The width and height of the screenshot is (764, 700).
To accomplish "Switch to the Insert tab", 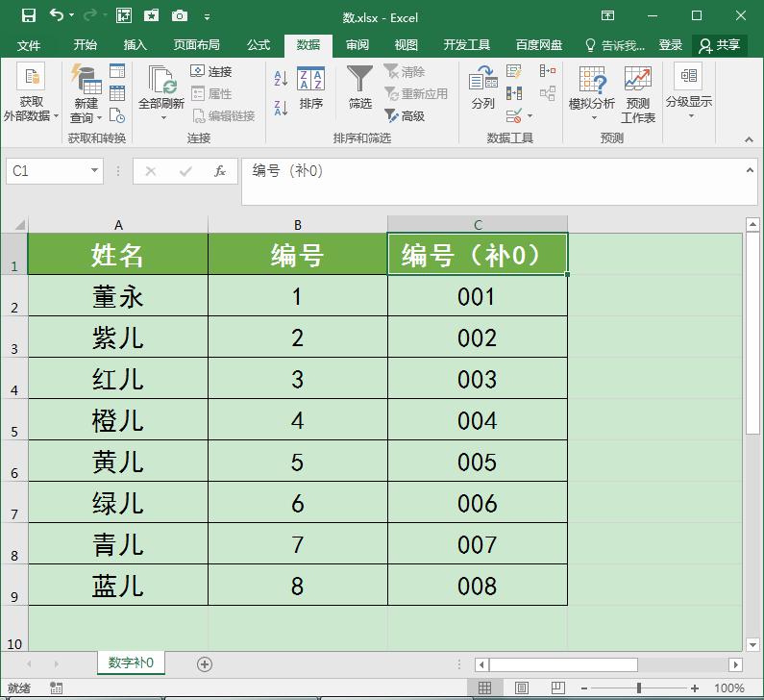I will pyautogui.click(x=135, y=45).
